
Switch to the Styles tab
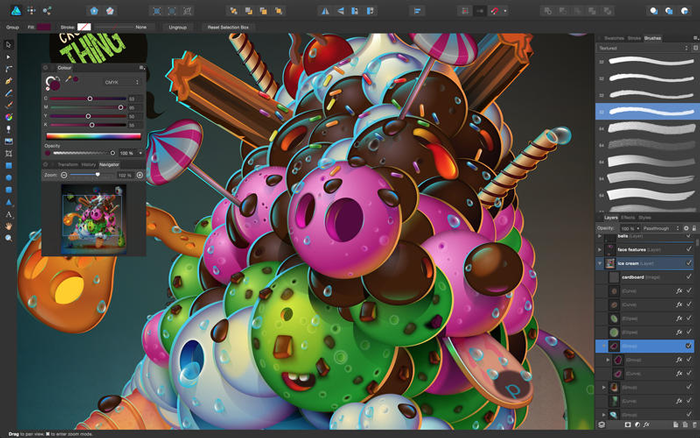pos(644,217)
